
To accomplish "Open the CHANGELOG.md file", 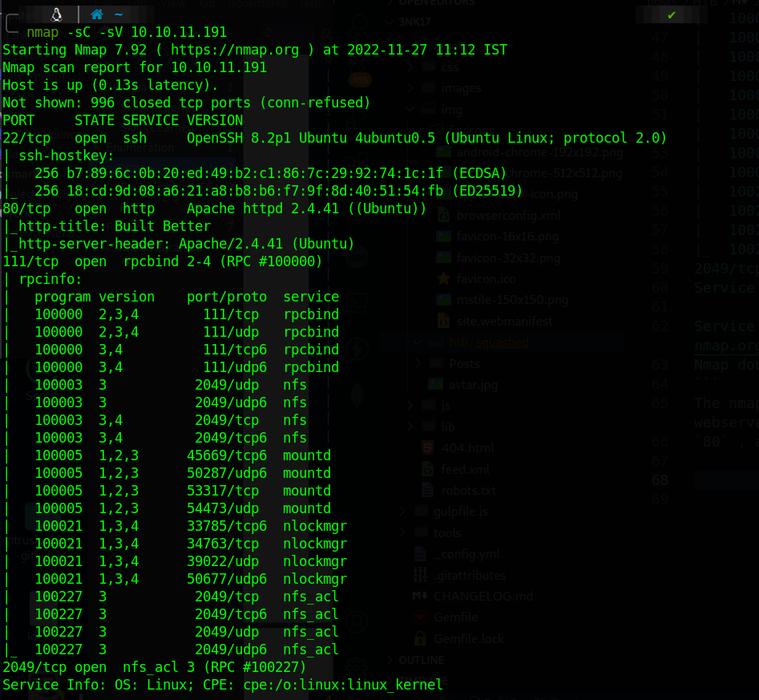I will [482, 596].
